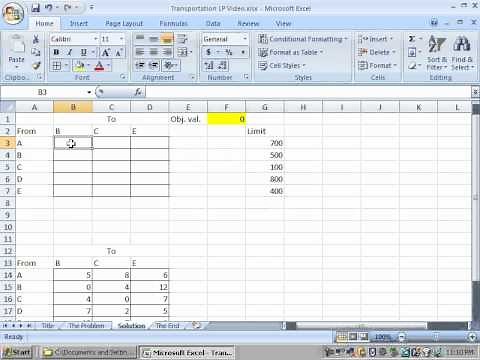Select top vertical alignment
Image resolution: width=480 pixels, height=360 pixels.
point(140,39)
